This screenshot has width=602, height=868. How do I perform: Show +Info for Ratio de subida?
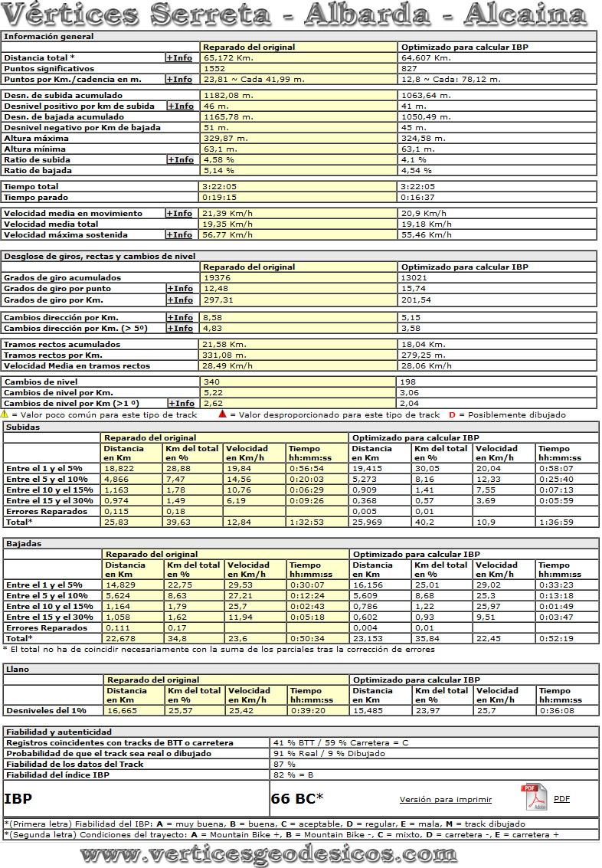tap(180, 159)
